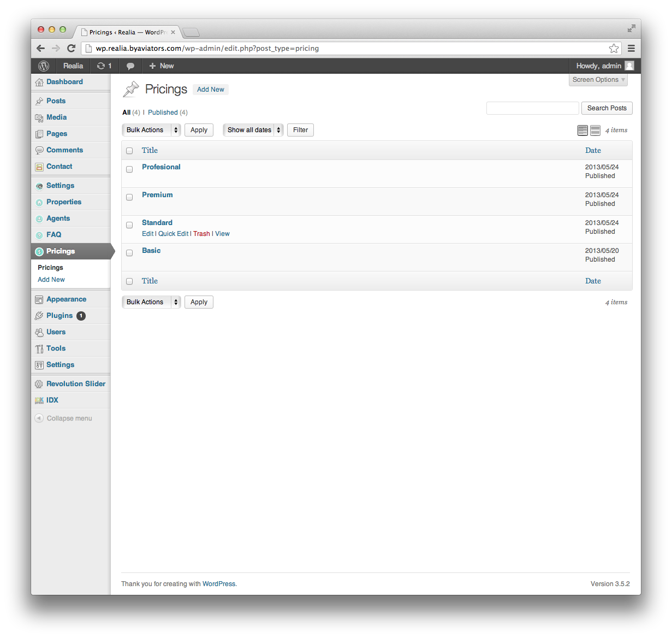
Task: Open Add New in Pricings submenu
Action: 51,280
